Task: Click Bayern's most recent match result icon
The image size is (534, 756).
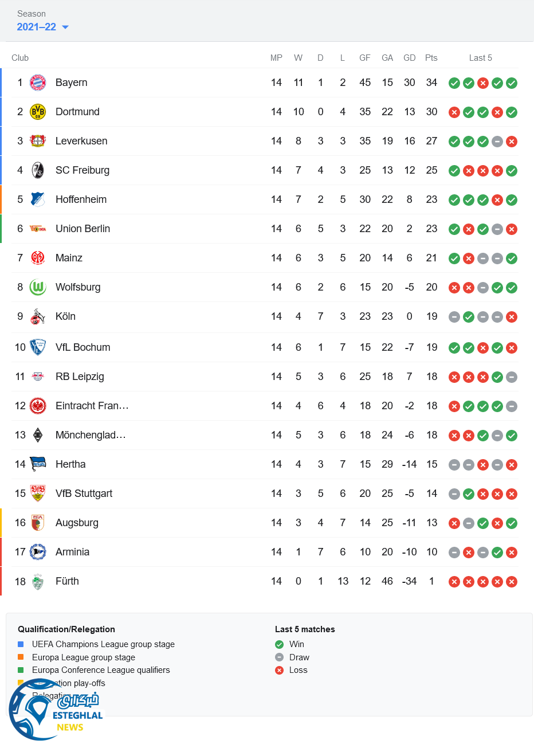Action: click(512, 83)
